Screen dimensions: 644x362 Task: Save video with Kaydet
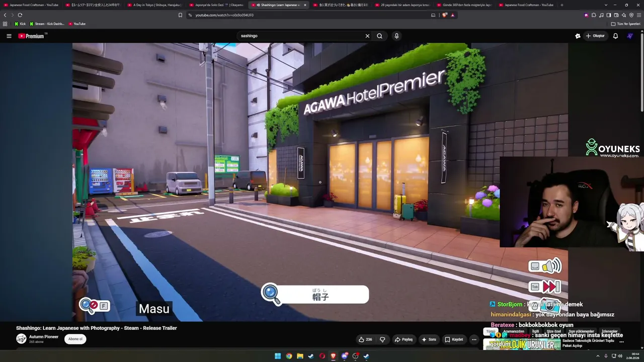click(x=454, y=339)
